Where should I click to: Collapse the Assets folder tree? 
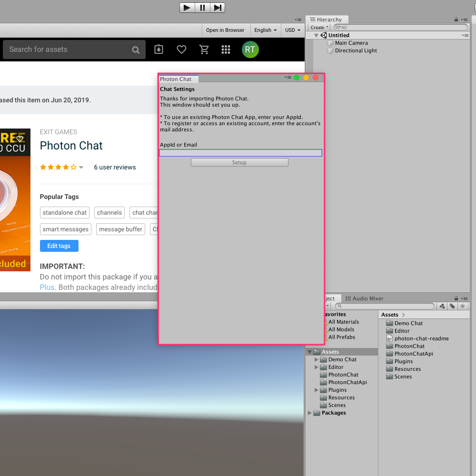[x=310, y=352]
